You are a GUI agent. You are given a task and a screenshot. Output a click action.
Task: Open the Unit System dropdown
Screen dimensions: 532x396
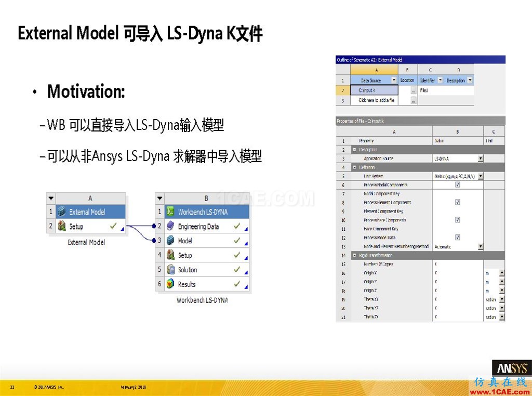coord(481,176)
